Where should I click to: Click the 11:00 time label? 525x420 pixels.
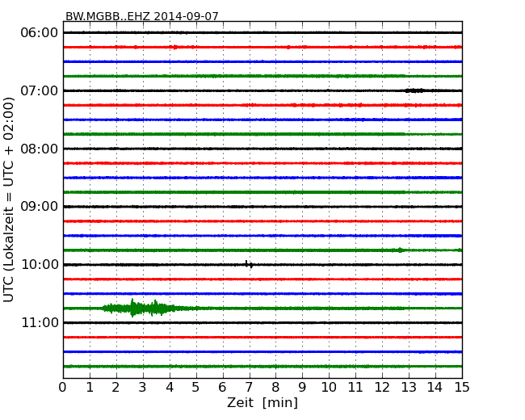pos(40,322)
